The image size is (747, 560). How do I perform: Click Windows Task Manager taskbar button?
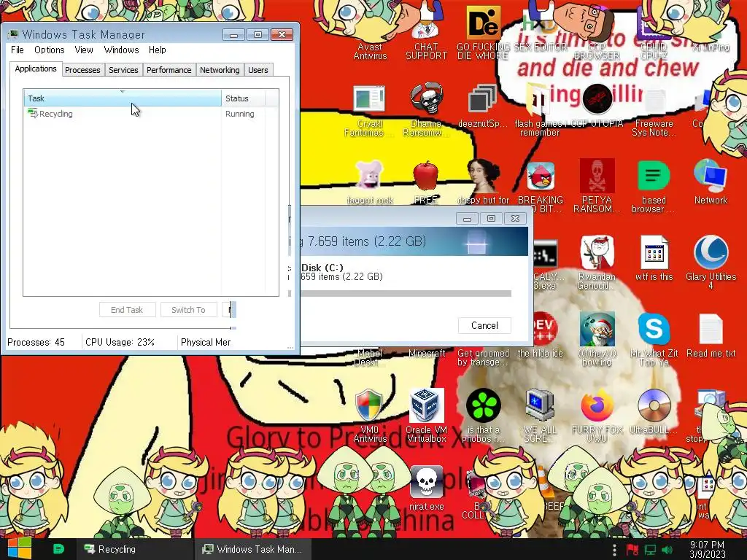click(x=252, y=549)
